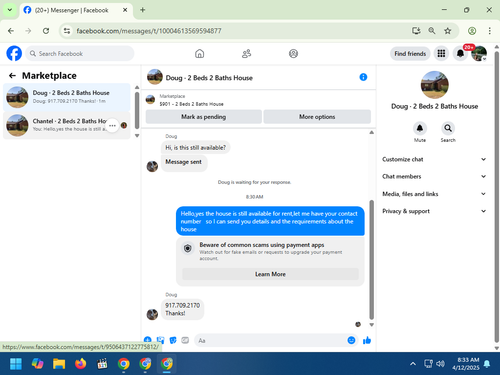Screen dimensions: 500x375
Task: Open the Chrome profile icon
Action: pyautogui.click(x=472, y=31)
